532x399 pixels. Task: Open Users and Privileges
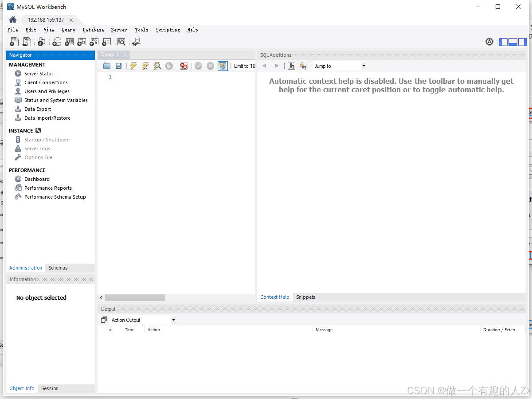[47, 91]
